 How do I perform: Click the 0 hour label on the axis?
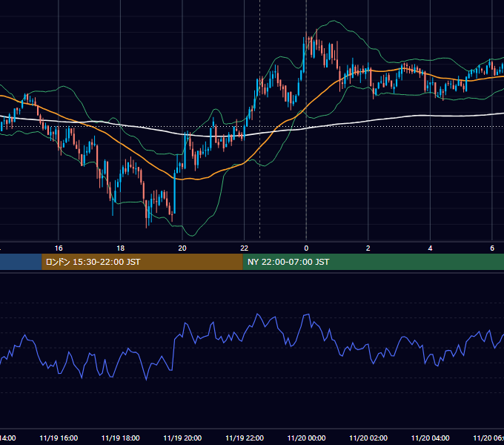306,248
